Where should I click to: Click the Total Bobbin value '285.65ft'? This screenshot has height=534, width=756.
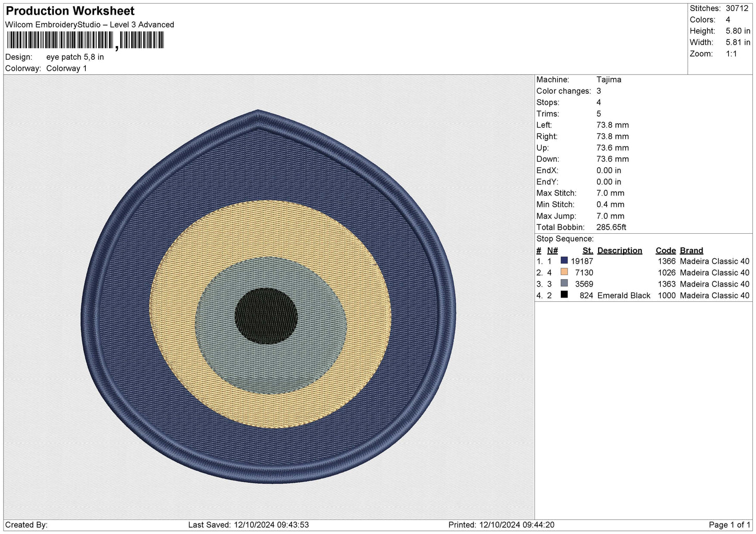pos(611,228)
